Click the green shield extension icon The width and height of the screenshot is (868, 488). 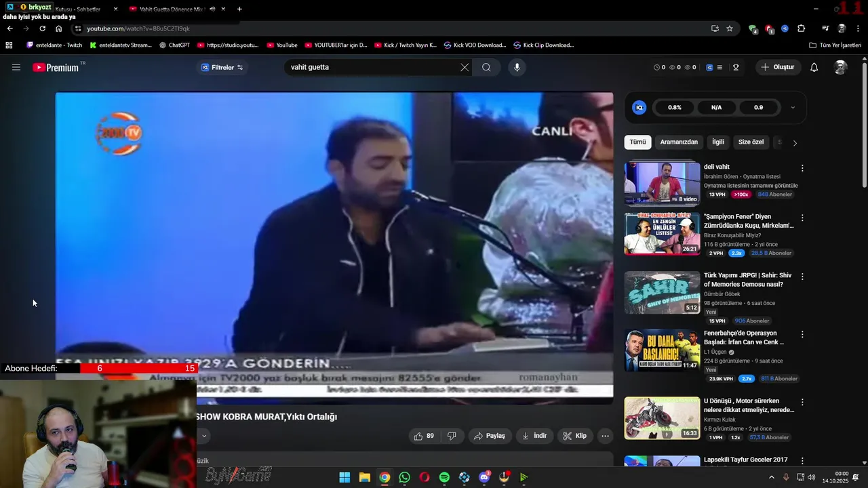(753, 28)
